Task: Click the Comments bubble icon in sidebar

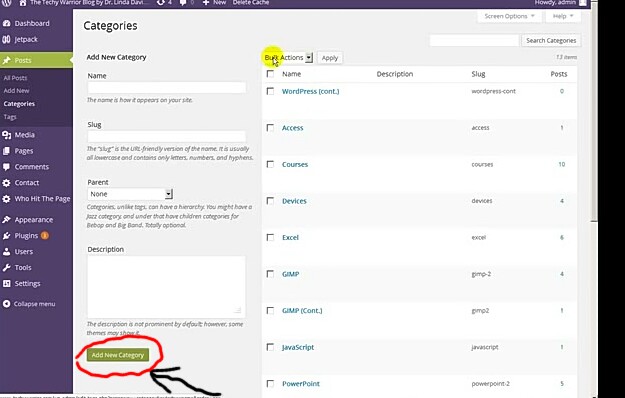Action: (6, 167)
